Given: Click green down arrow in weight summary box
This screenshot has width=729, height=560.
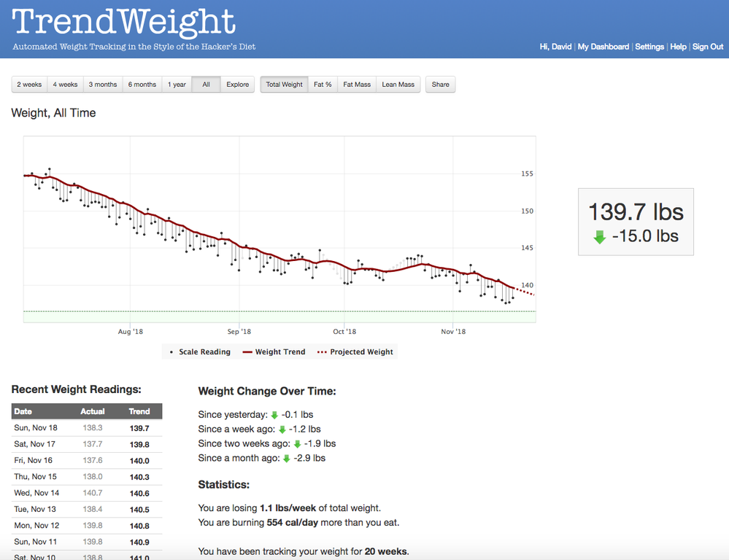Looking at the screenshot, I should (x=600, y=237).
